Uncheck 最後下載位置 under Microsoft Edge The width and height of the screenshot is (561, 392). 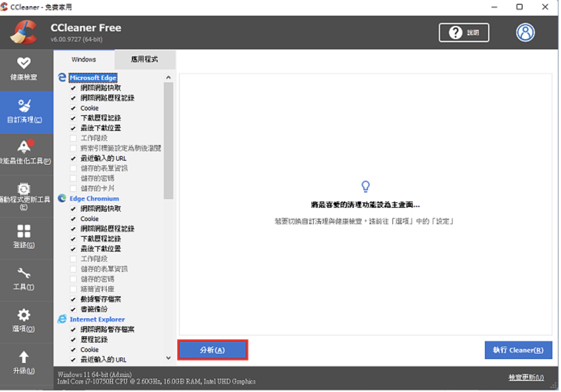coord(73,128)
